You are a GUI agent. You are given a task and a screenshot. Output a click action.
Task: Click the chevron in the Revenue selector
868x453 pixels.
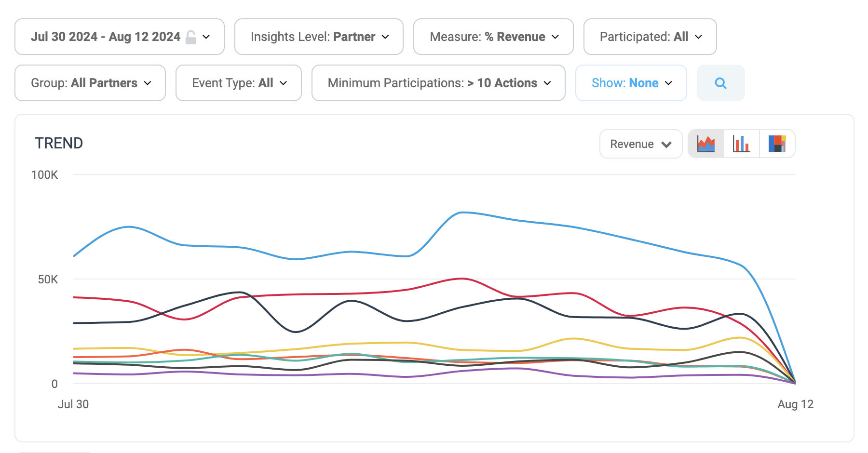point(666,145)
